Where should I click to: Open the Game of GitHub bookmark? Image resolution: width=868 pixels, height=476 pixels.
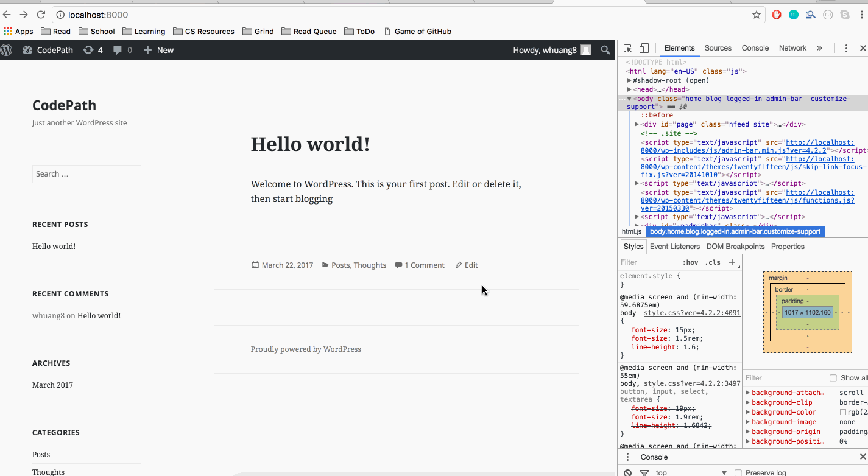pos(417,31)
